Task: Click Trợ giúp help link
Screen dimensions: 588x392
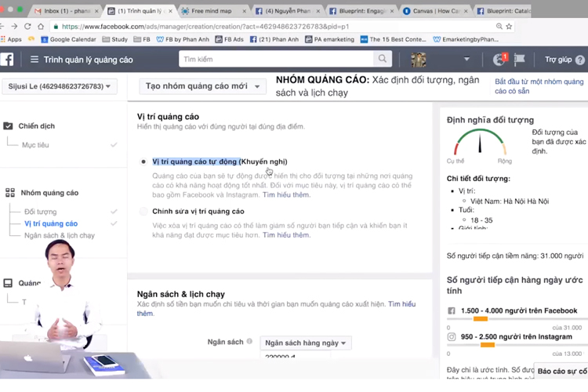Action: [x=564, y=60]
